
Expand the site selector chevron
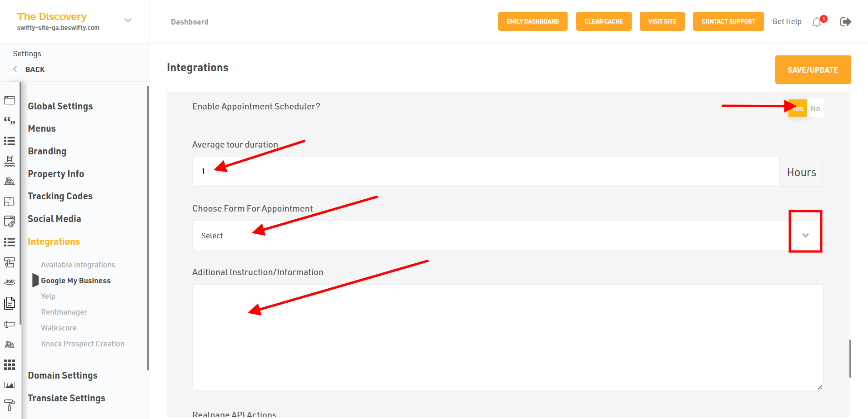128,20
